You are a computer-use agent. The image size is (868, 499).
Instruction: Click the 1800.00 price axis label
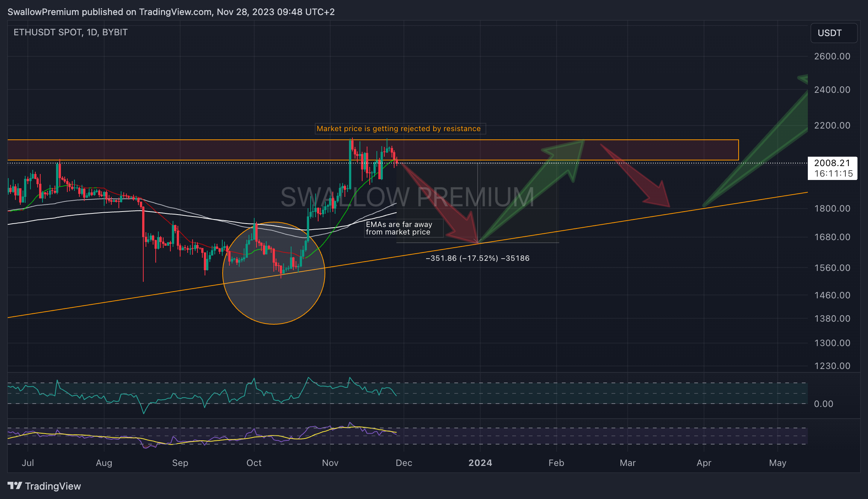[x=832, y=209]
